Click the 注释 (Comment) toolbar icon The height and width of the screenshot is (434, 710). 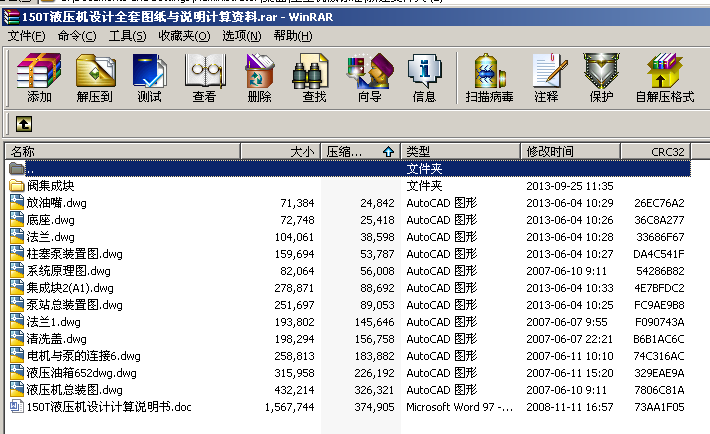(x=546, y=78)
